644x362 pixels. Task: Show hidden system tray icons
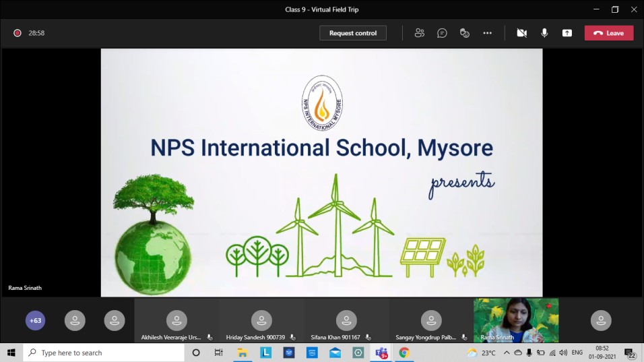(507, 353)
